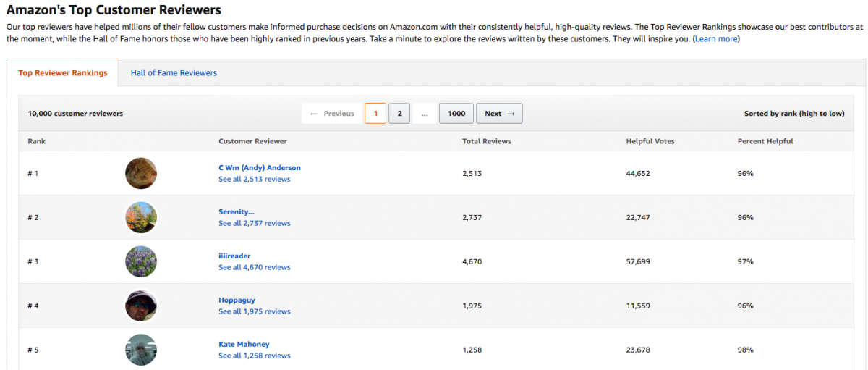Screen dimensions: 868x370
Task: Click the Helpful Votes column header
Action: point(650,141)
